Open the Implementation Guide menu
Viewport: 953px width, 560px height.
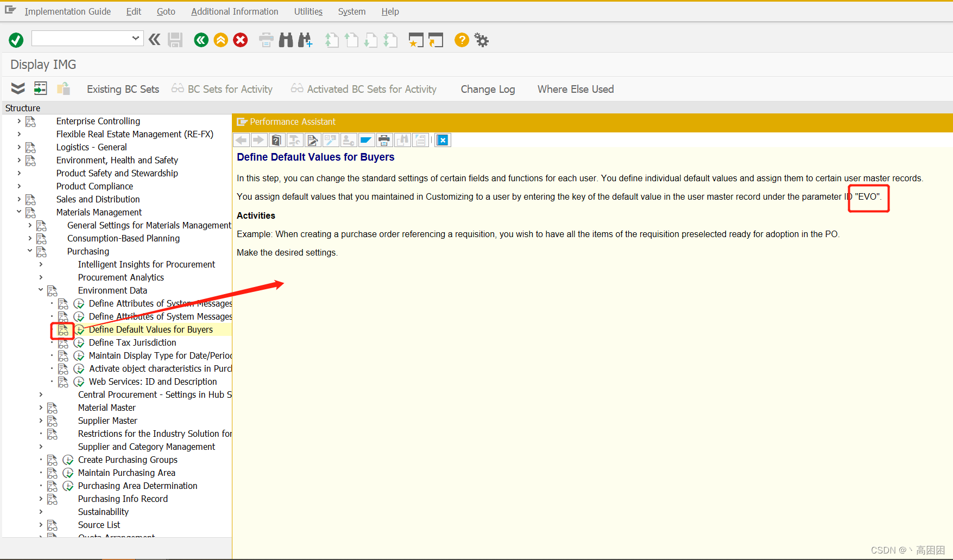point(67,11)
